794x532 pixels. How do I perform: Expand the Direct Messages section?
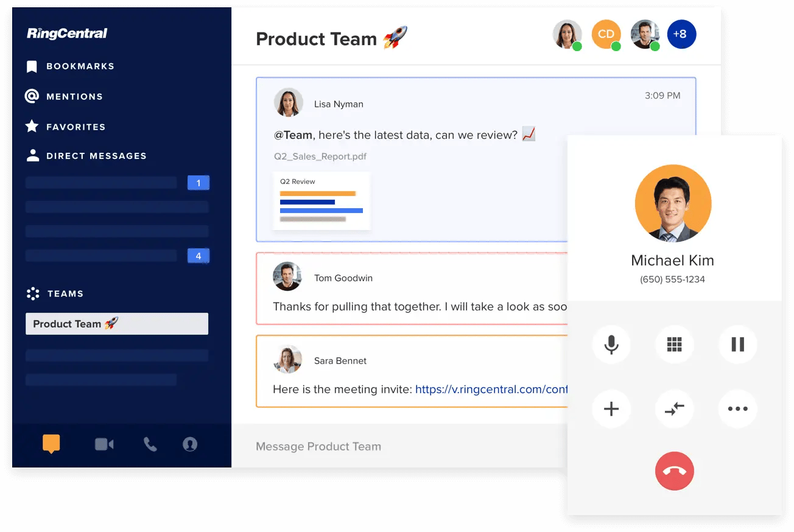[96, 156]
